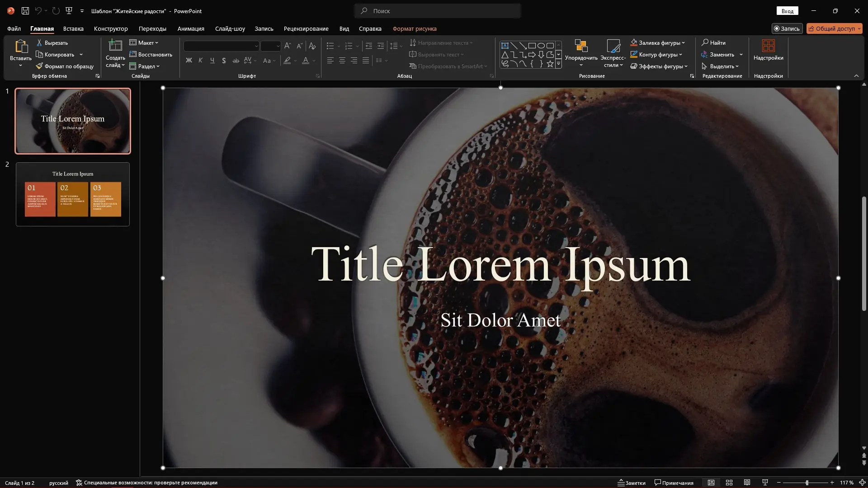Toggle italic (К) formatting
The image size is (868, 488).
201,61
